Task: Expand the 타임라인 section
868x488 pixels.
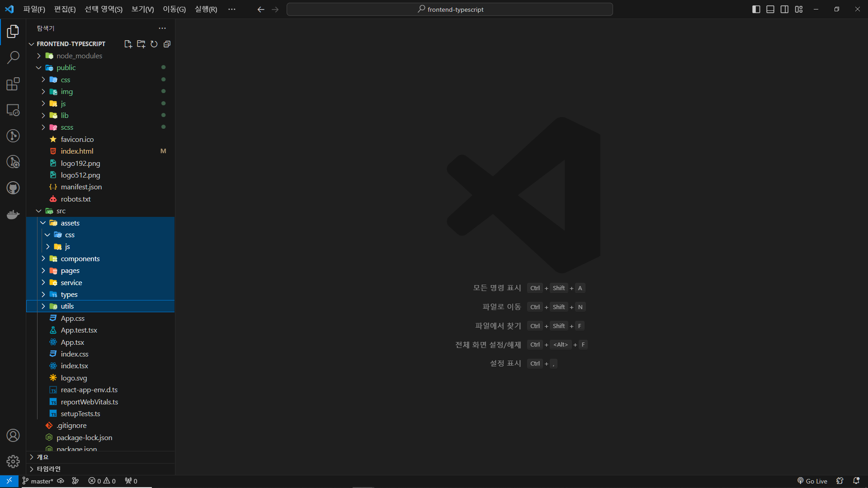Action: tap(48, 469)
